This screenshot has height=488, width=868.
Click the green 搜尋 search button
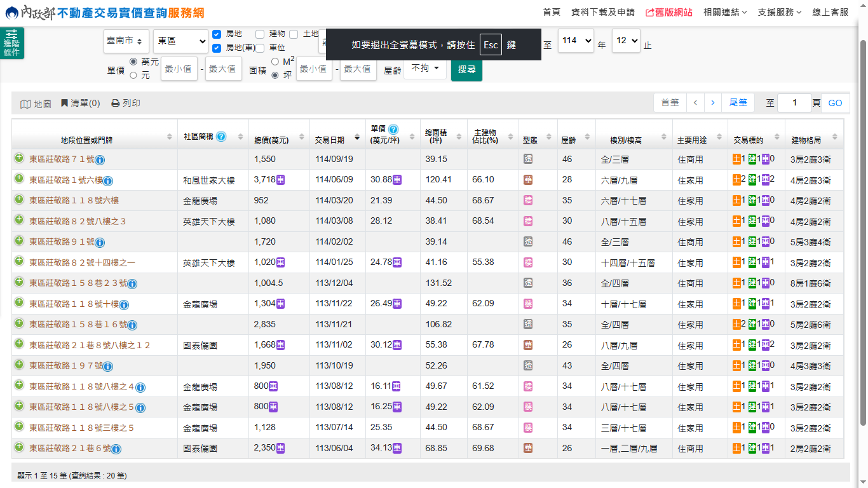tap(466, 69)
